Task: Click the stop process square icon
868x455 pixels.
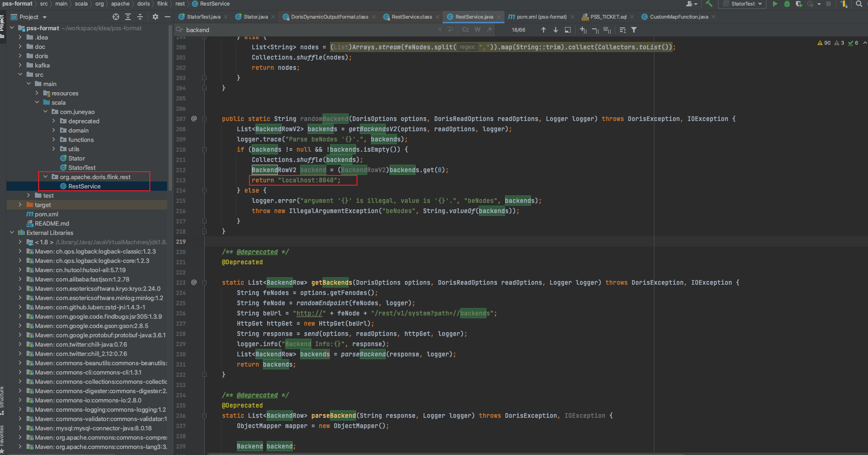Action: tap(828, 4)
